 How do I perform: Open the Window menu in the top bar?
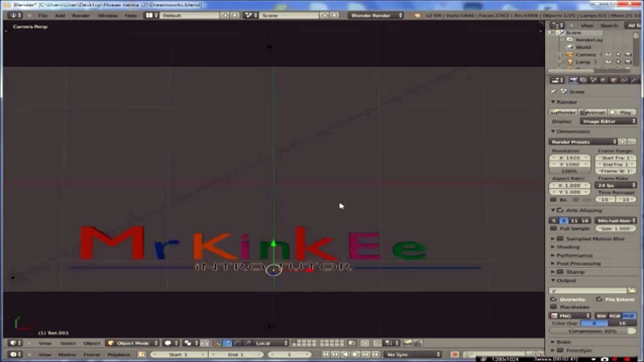pos(107,16)
